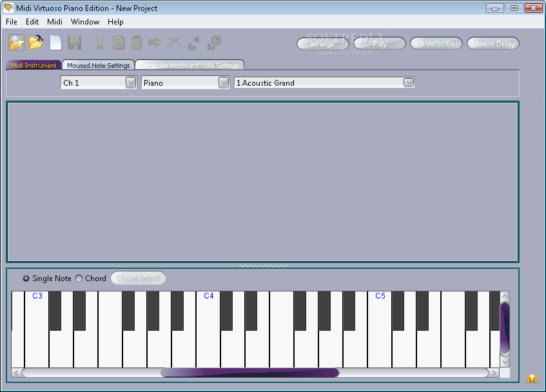This screenshot has height=392, width=546.
Task: Select the Single Note radio button
Action: coord(26,279)
